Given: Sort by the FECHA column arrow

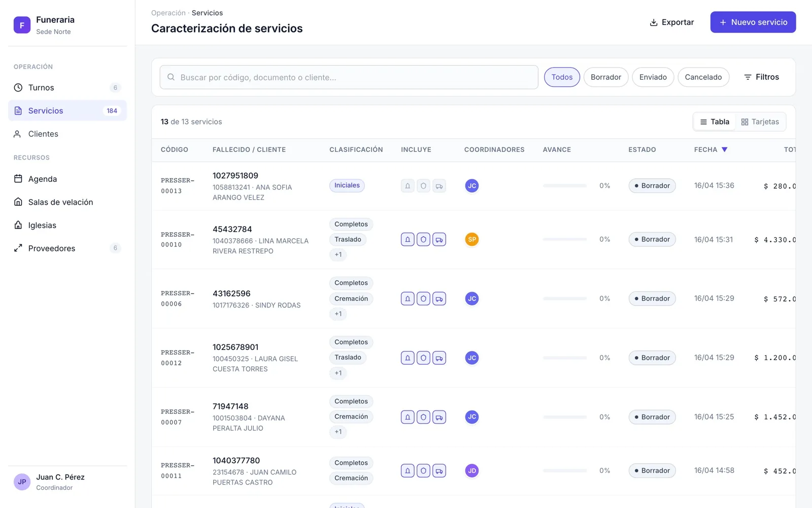Looking at the screenshot, I should pyautogui.click(x=725, y=149).
